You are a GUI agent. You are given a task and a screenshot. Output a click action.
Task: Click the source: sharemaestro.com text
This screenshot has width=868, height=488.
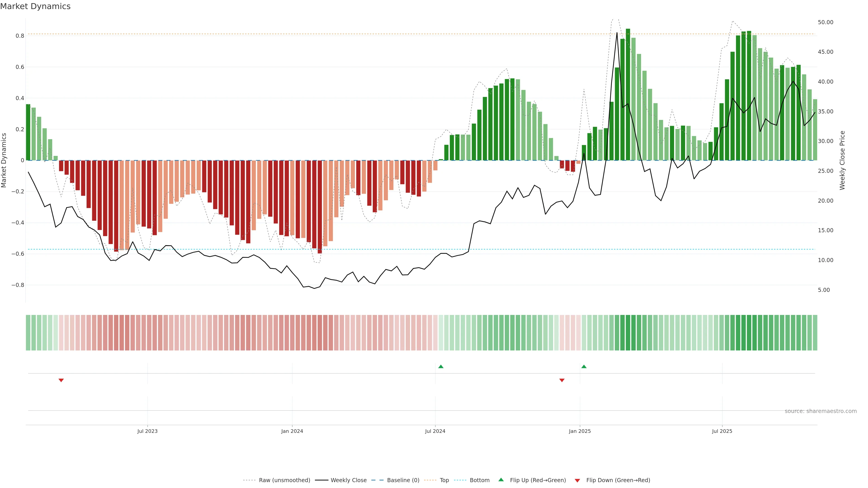821,411
